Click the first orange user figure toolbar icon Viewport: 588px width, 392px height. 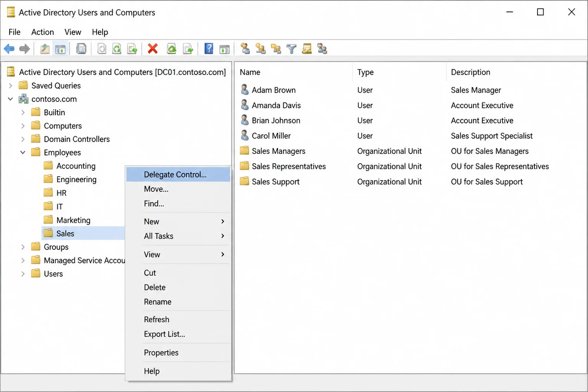click(245, 49)
